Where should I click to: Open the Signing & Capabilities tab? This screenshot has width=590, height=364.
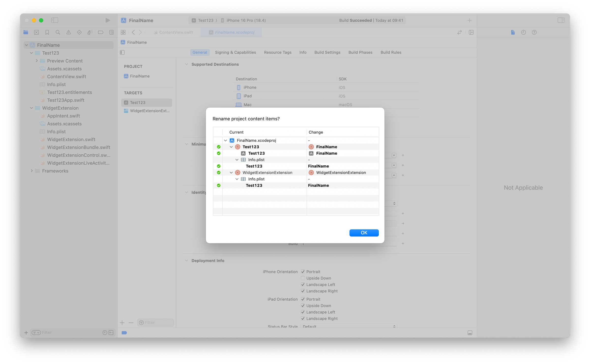click(x=235, y=52)
